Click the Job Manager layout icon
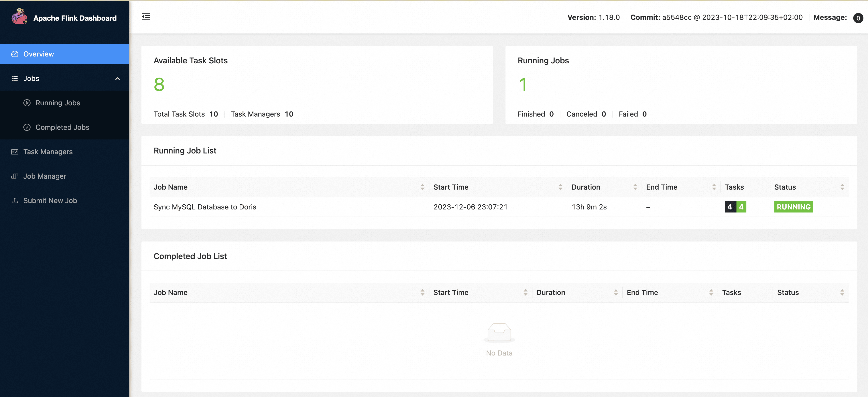 (x=15, y=176)
